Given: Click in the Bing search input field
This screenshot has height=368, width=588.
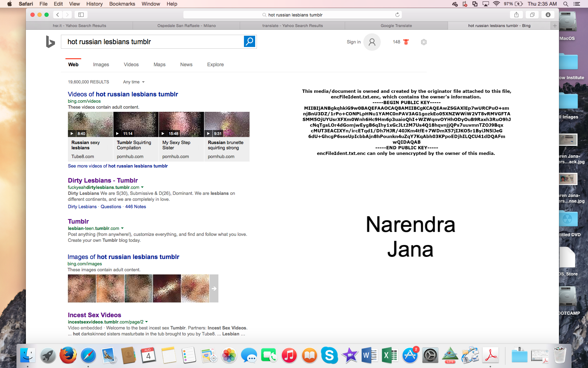Looking at the screenshot, I should 153,42.
